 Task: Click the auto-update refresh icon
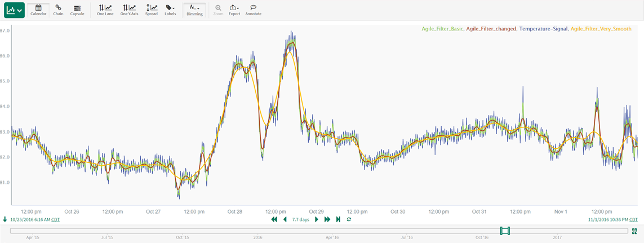coord(349,219)
